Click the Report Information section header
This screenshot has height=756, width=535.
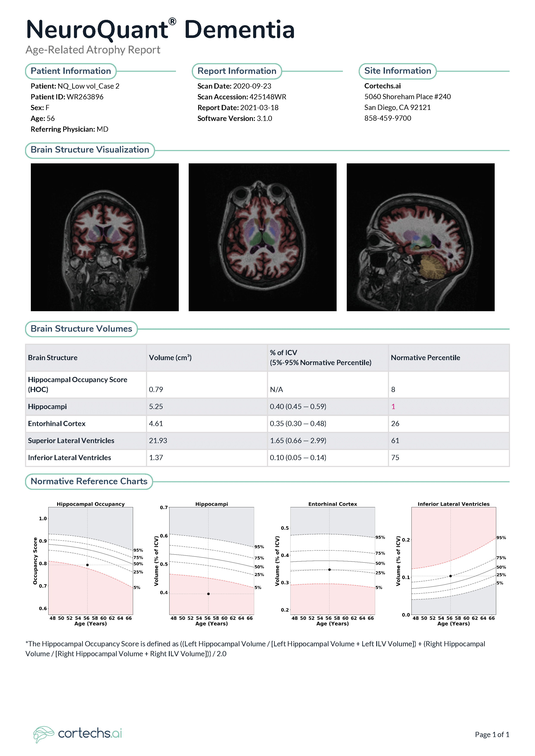pyautogui.click(x=237, y=71)
